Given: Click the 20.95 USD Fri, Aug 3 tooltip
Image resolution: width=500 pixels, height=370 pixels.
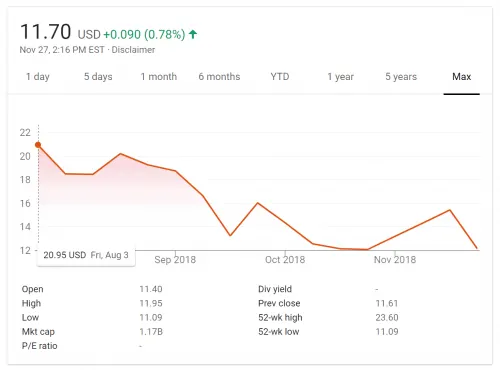Looking at the screenshot, I should click(x=86, y=255).
